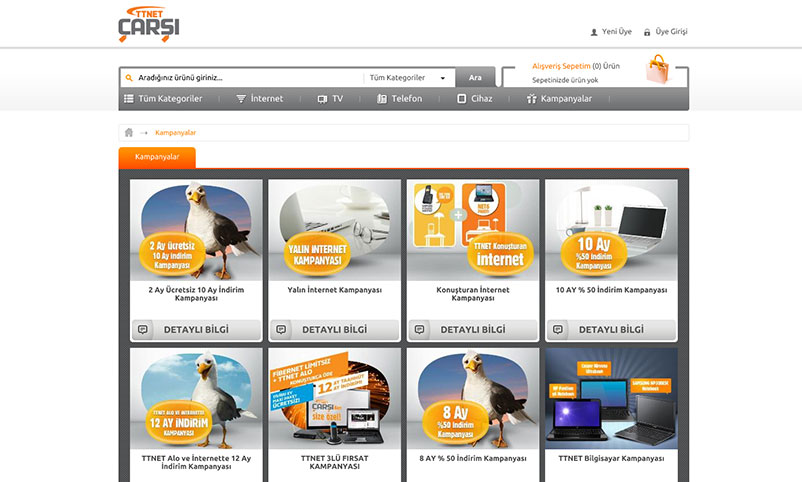
Task: Click title '2 Ay Ücretsiz 10 Ay İndirim Kampanyası'
Action: click(x=196, y=294)
